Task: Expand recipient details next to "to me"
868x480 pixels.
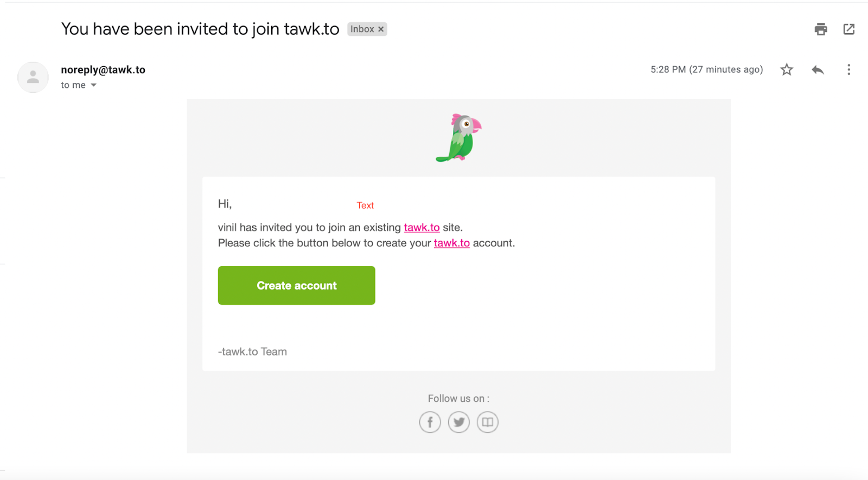Action: point(94,85)
